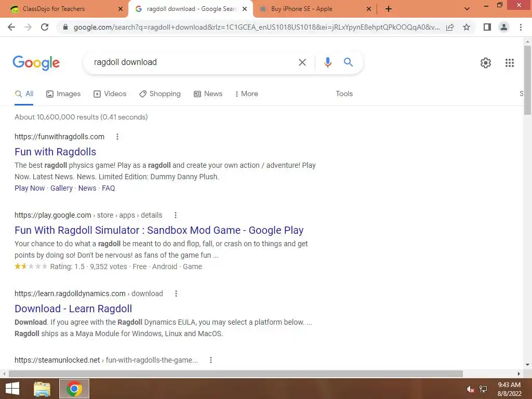Viewport: 532px width, 399px height.
Task: Select the All results tab
Action: point(24,94)
